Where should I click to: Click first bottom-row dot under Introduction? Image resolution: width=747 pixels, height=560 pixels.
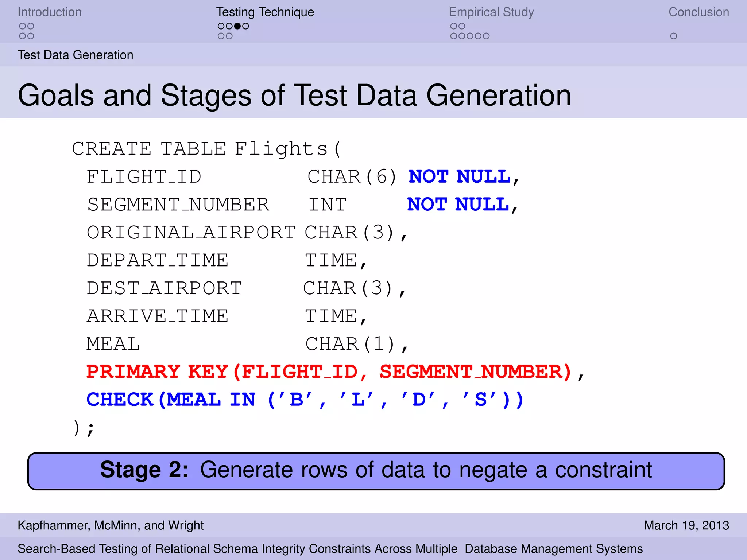(23, 36)
